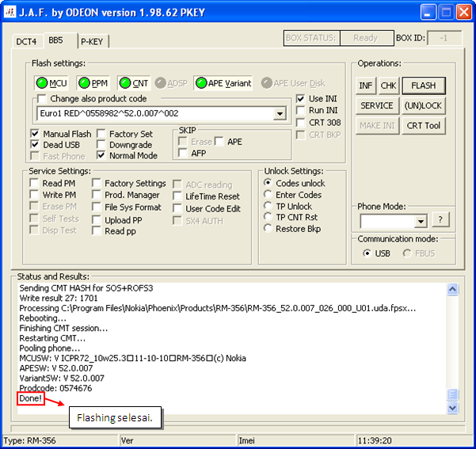Viewport: 476px width, 449px height.
Task: Enable LifeTime Reset checkbox
Action: point(177,196)
